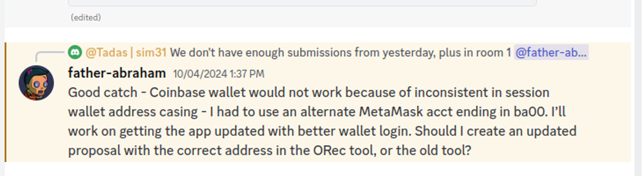Open the father-abraham username profile
Viewport: 644px width, 176px height.
[x=117, y=73]
